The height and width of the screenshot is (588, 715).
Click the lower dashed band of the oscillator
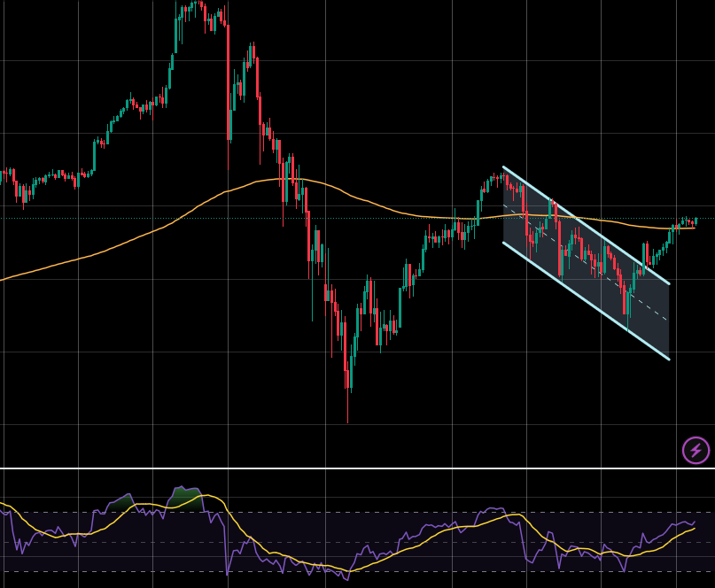443,571
